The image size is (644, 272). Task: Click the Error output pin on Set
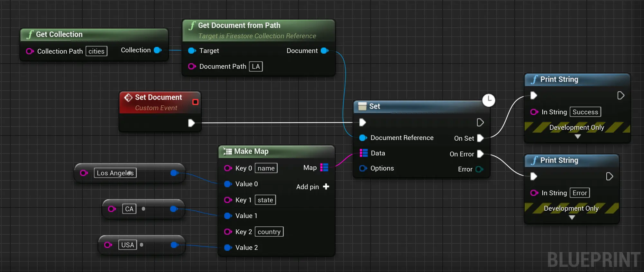[x=479, y=169]
